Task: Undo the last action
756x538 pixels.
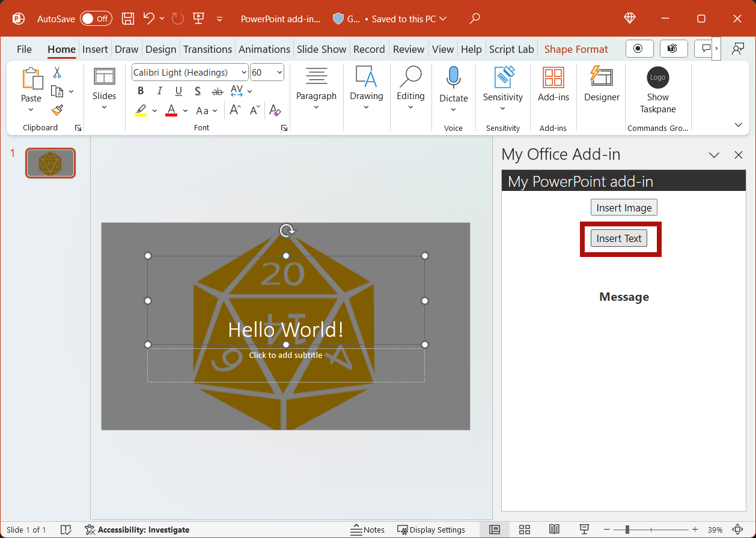Action: click(149, 19)
